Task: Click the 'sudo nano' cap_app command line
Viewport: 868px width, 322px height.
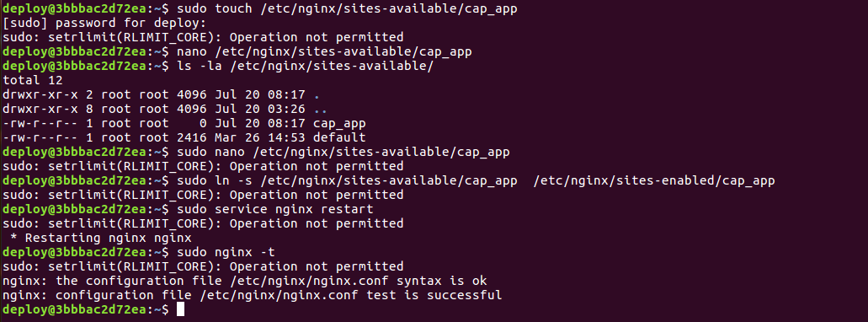Action: tap(343, 152)
